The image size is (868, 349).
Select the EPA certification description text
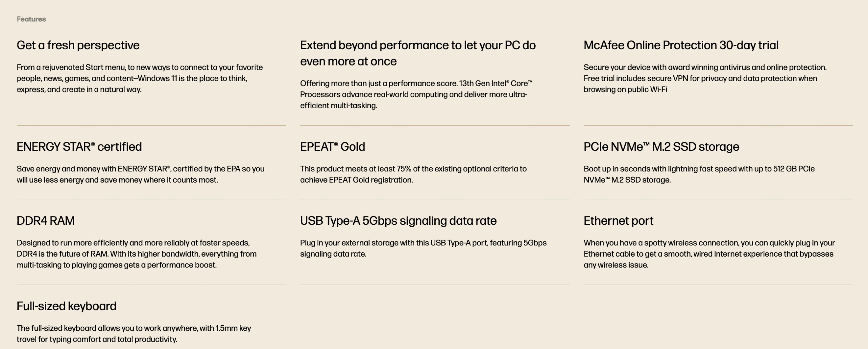coord(140,174)
